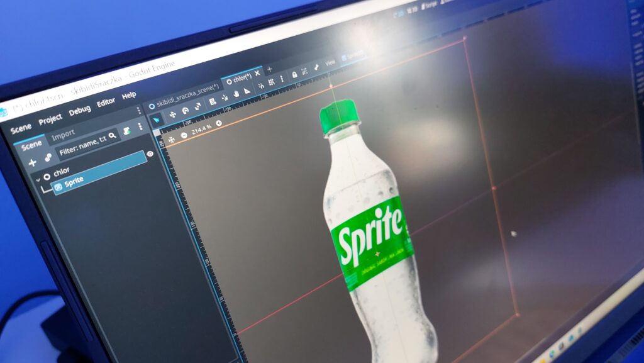The width and height of the screenshot is (644, 363).
Task: Toggle the lock selected node icon
Action: pyautogui.click(x=294, y=74)
